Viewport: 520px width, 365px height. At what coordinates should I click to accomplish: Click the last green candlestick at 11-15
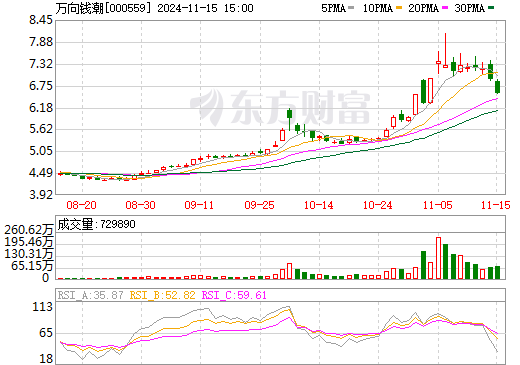click(498, 87)
